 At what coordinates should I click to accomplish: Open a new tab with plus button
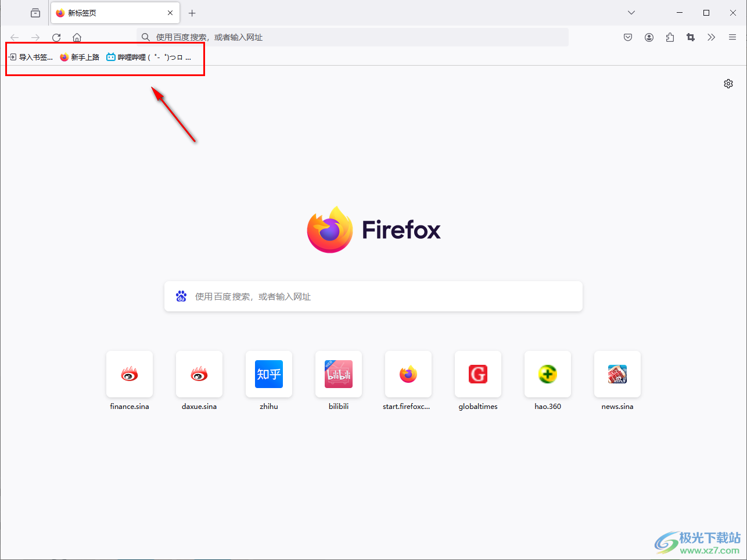tap(192, 13)
